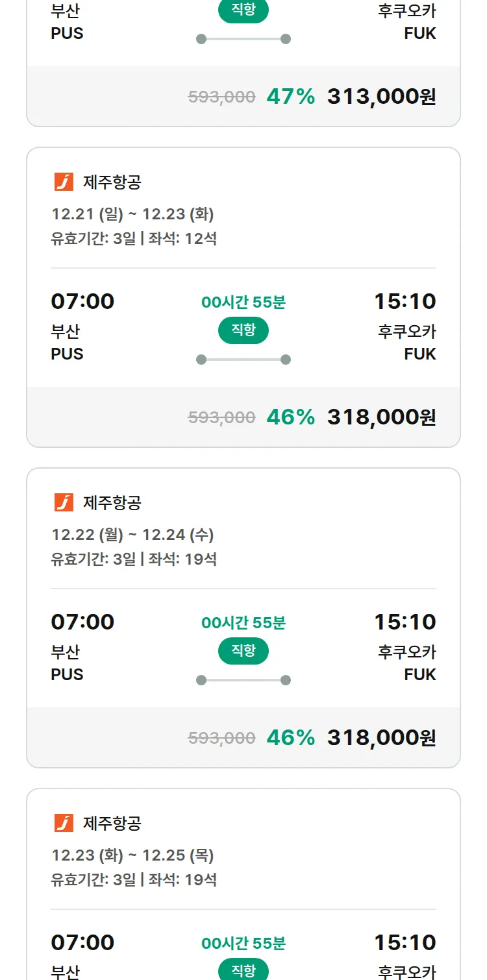Screen dimensions: 487x980
Task: Click the route line on the 12.22 flight
Action: click(x=243, y=680)
